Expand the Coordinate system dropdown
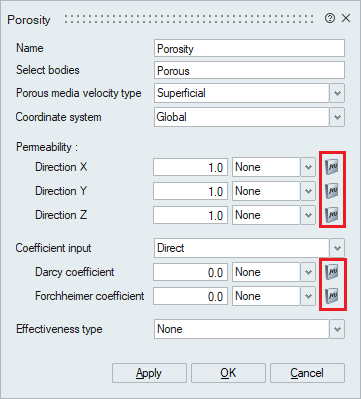Screen dimensions: 361x399 click(337, 117)
